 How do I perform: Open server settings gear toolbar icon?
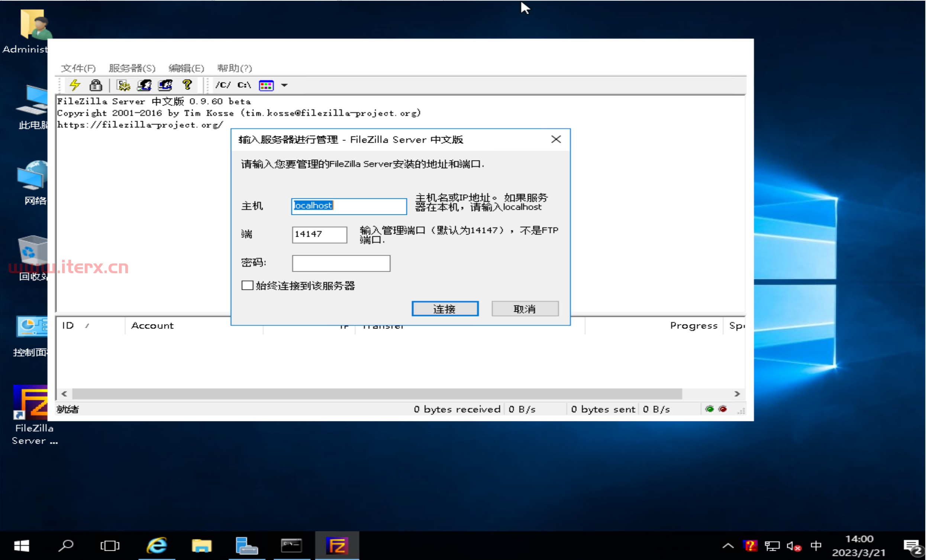[123, 85]
